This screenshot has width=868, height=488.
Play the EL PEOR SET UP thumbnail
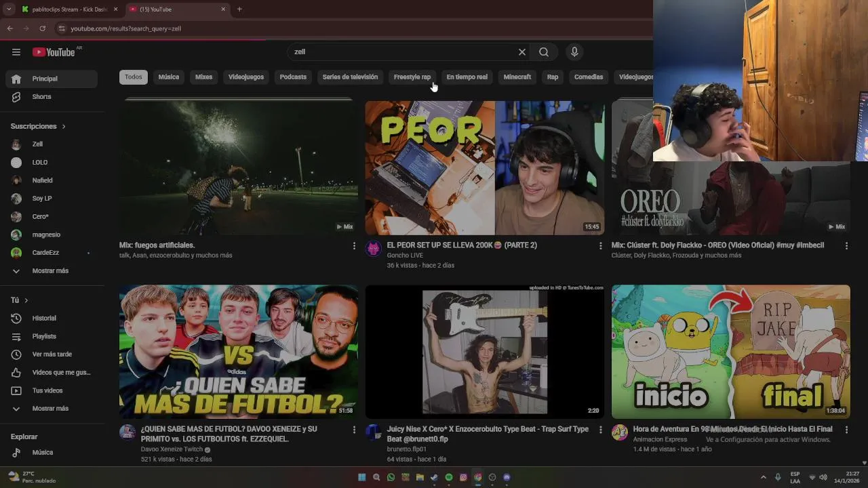[484, 167]
